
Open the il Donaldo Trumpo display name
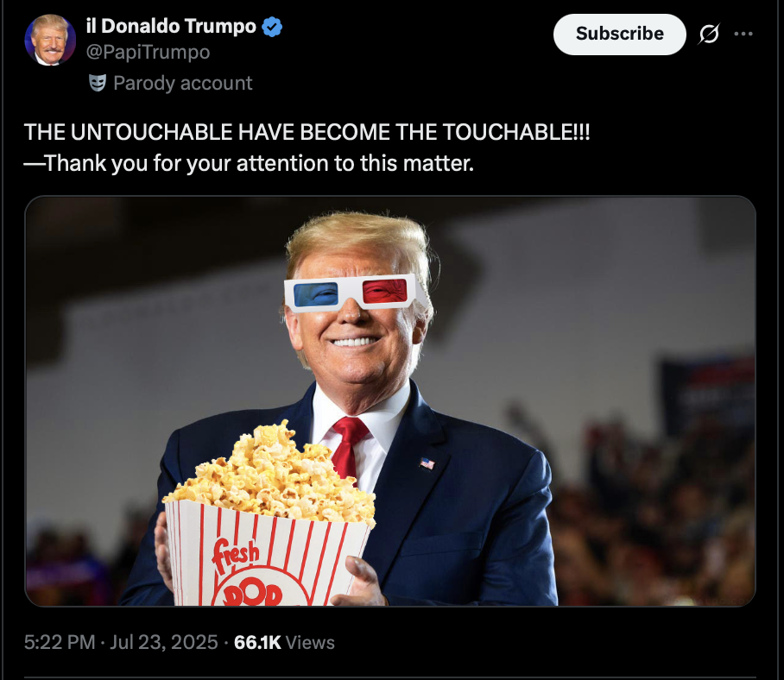tap(171, 26)
